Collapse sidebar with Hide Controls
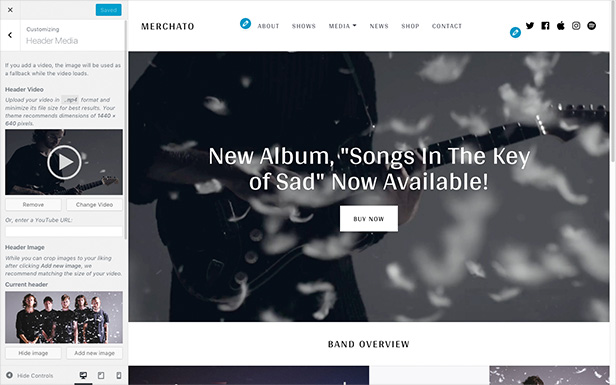Screen dimensions: 616x385 30,376
